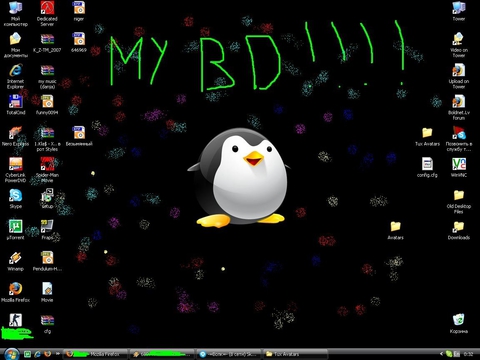The width and height of the screenshot is (480, 360).
Task: Click the Internet Explorer quick launch icon
Action: point(37,354)
